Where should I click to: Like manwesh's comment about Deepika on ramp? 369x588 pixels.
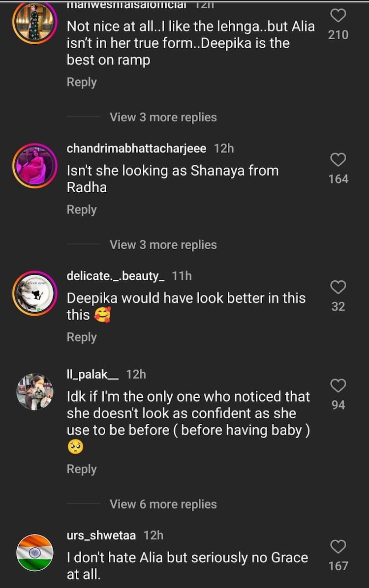[x=338, y=15]
